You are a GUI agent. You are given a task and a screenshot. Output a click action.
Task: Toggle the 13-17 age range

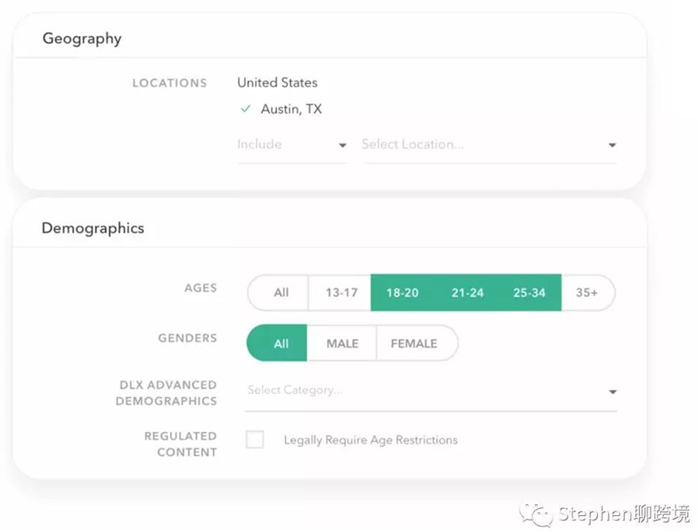coord(341,293)
